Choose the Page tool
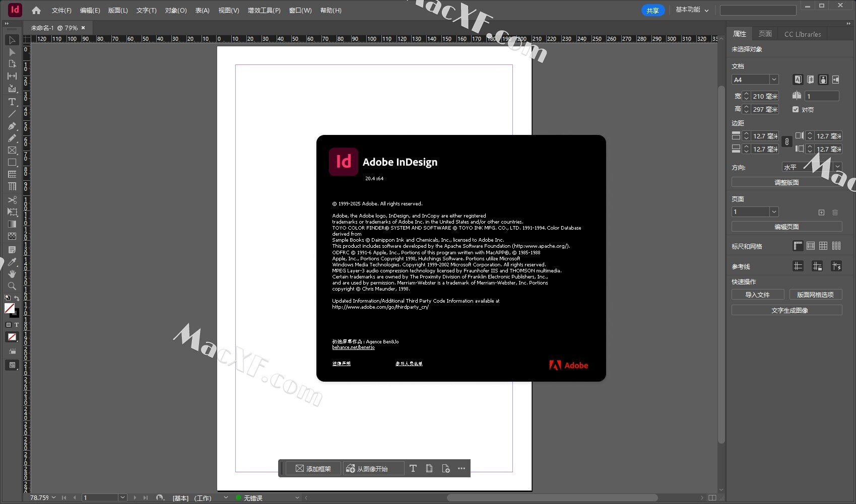The height and width of the screenshot is (504, 856). click(12, 64)
